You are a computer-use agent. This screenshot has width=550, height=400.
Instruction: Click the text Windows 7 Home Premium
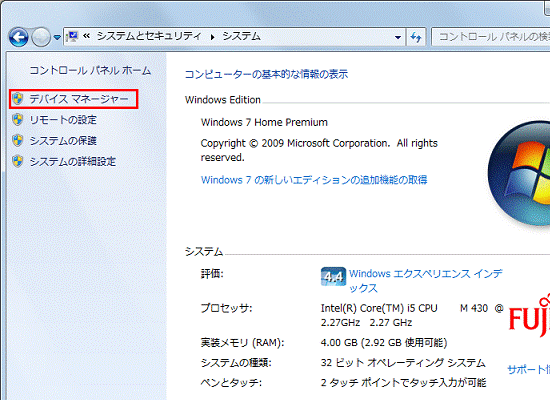[264, 122]
